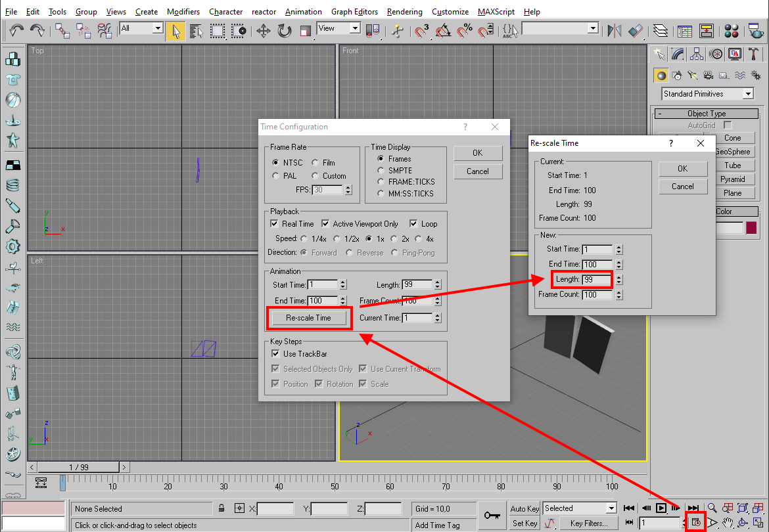The image size is (769, 532).
Task: Click the Undo arrow in main toolbar
Action: click(x=16, y=30)
